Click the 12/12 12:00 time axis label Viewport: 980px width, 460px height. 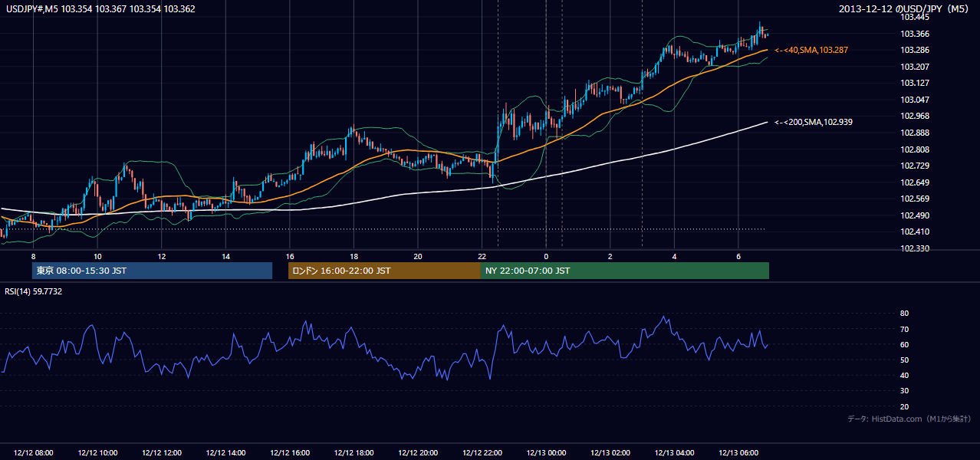point(161,453)
